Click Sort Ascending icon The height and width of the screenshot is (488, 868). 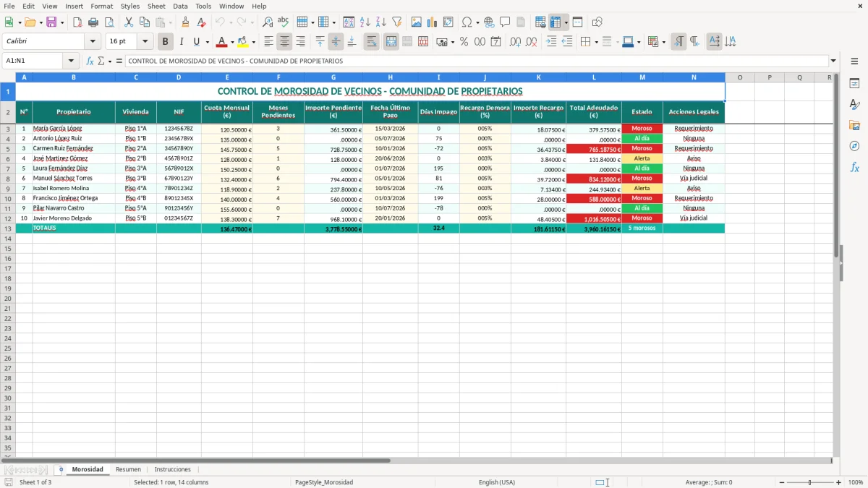365,22
